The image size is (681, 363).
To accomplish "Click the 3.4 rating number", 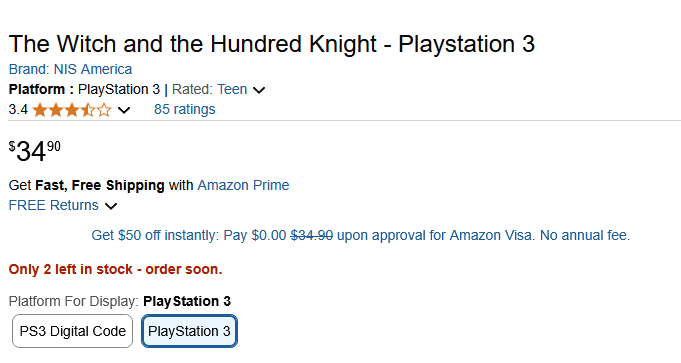I will coord(18,109).
